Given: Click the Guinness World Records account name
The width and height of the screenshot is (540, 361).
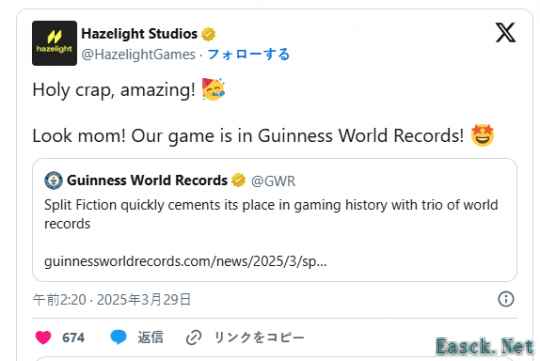Looking at the screenshot, I should coord(147,180).
